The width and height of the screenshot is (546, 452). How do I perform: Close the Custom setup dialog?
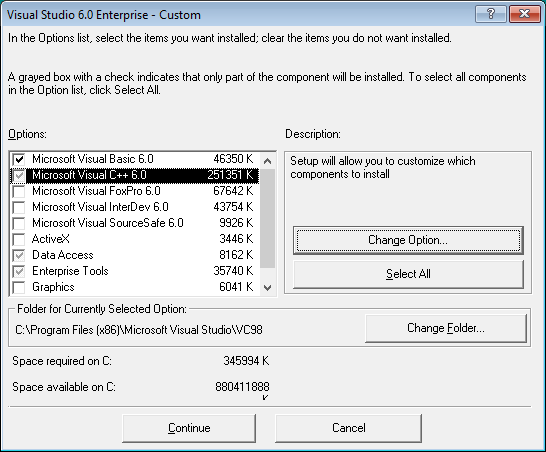[524, 14]
